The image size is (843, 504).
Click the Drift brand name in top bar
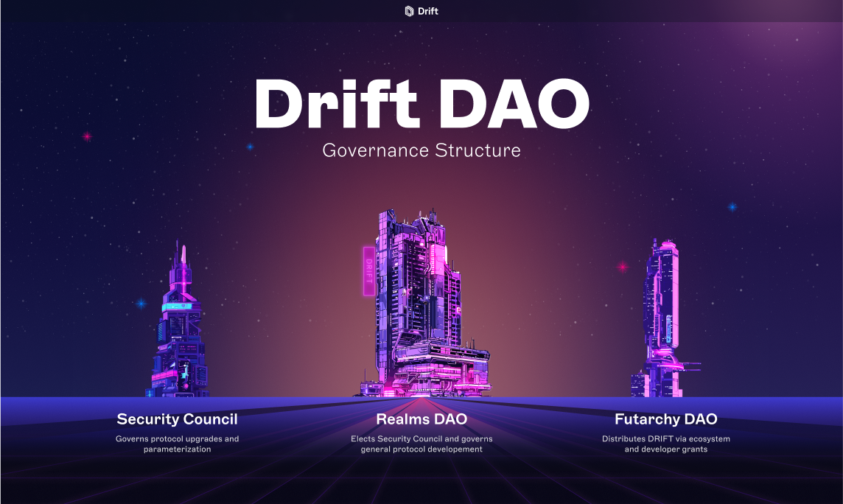click(x=428, y=11)
